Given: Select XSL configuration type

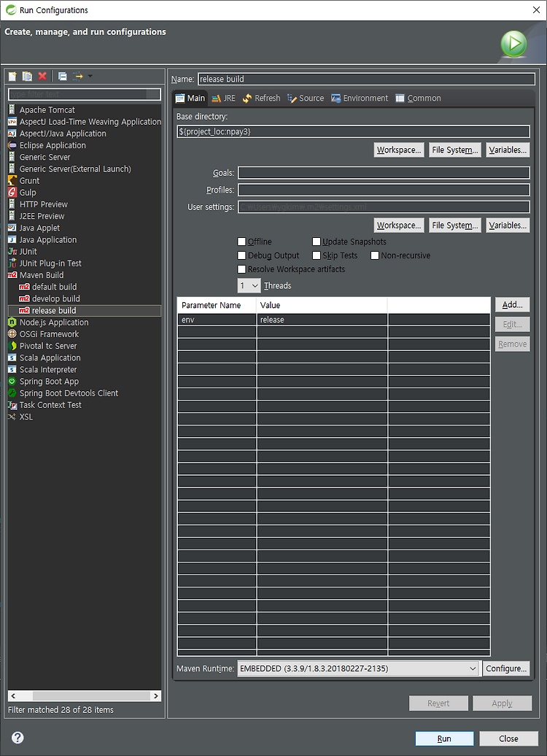Looking at the screenshot, I should coord(26,417).
